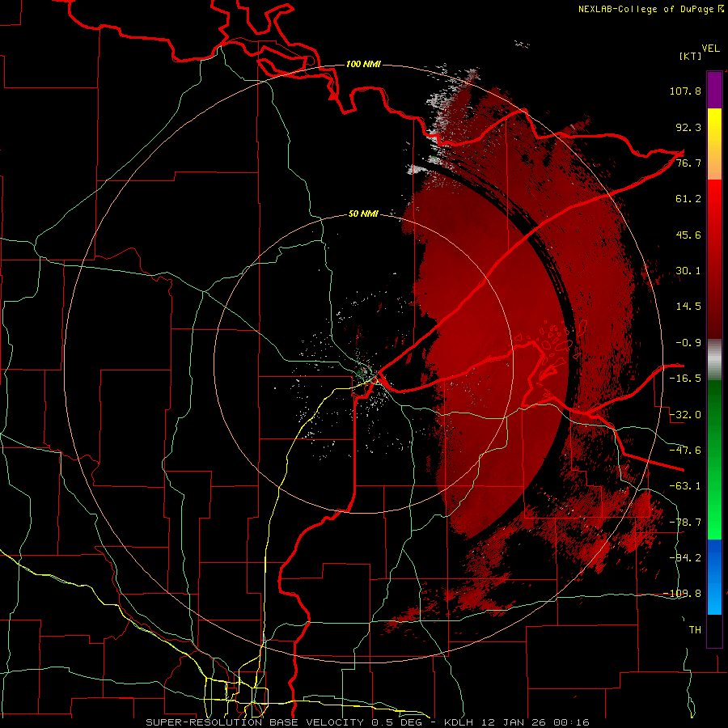Click the 50 NMI range ring label
The width and height of the screenshot is (728, 728).
(x=363, y=214)
